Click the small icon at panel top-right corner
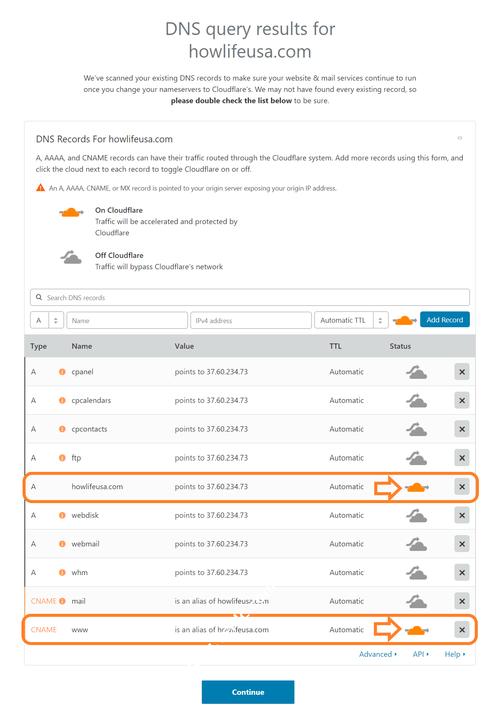 point(460,138)
